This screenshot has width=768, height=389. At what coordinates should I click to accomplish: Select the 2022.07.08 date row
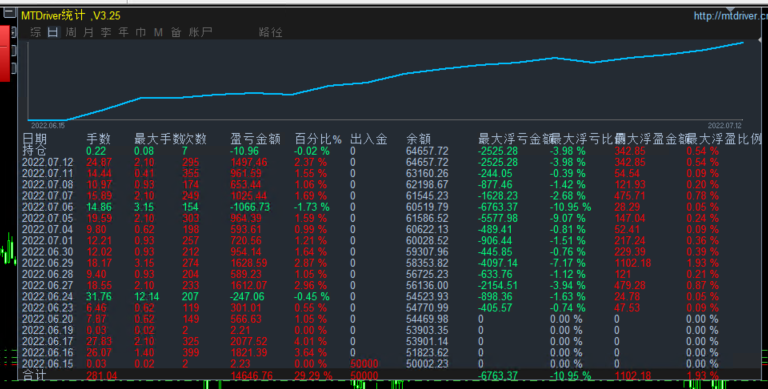click(48, 185)
